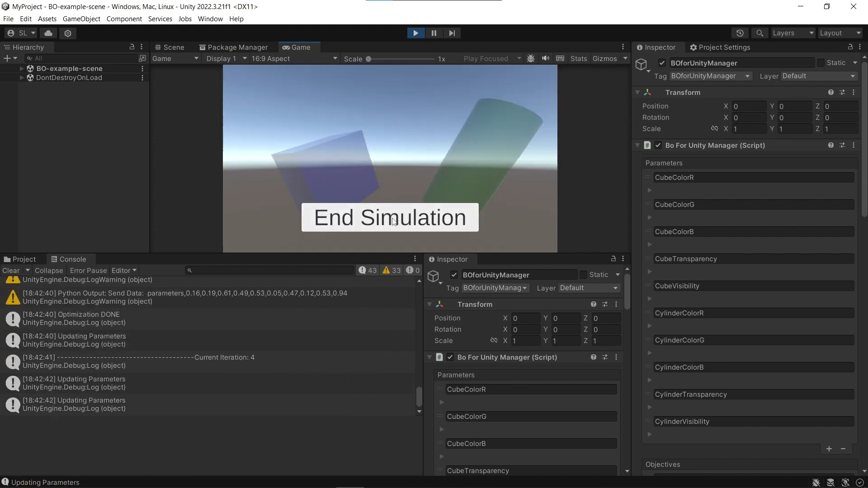Mute audio in Game view
The image size is (868, 488).
(546, 59)
